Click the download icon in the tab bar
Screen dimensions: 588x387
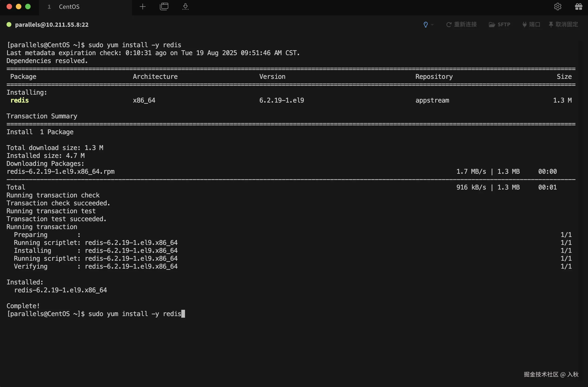[185, 7]
